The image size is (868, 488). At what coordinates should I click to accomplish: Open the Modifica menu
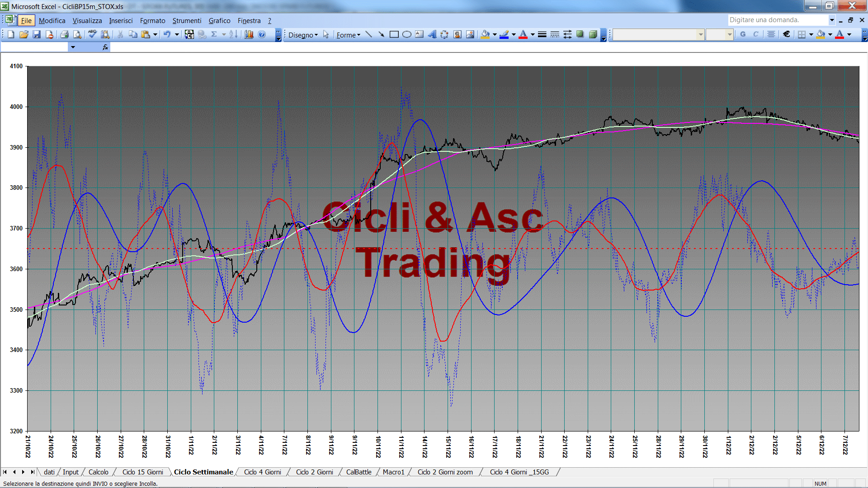(52, 20)
